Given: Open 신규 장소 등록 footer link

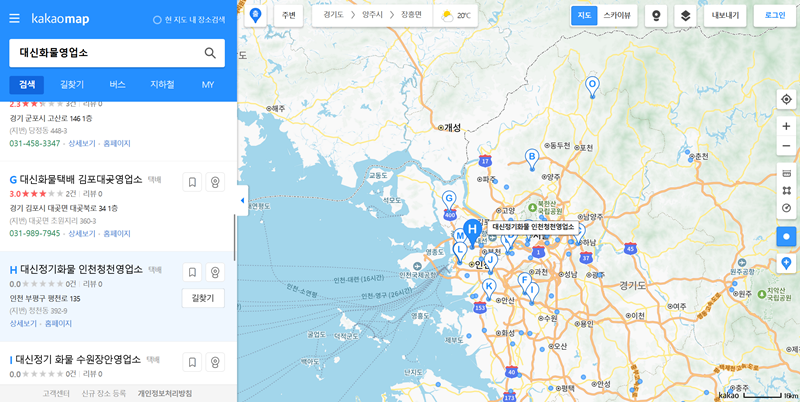Looking at the screenshot, I should pyautogui.click(x=104, y=393).
